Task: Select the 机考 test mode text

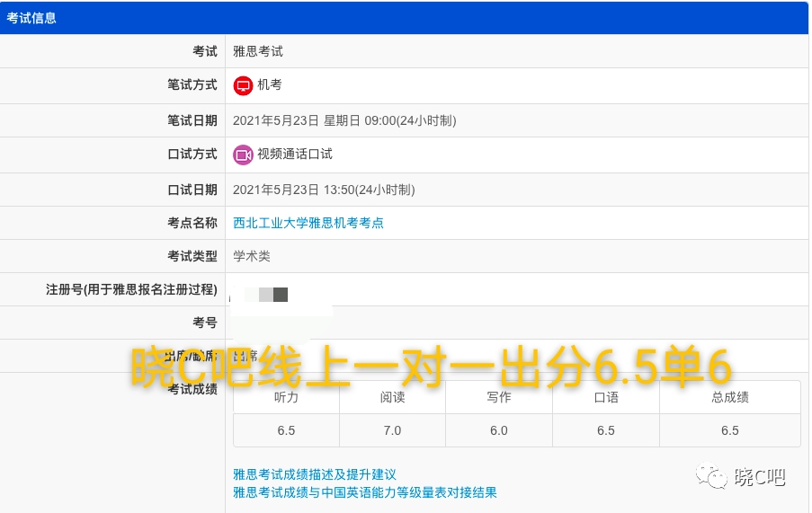Action: [x=269, y=84]
